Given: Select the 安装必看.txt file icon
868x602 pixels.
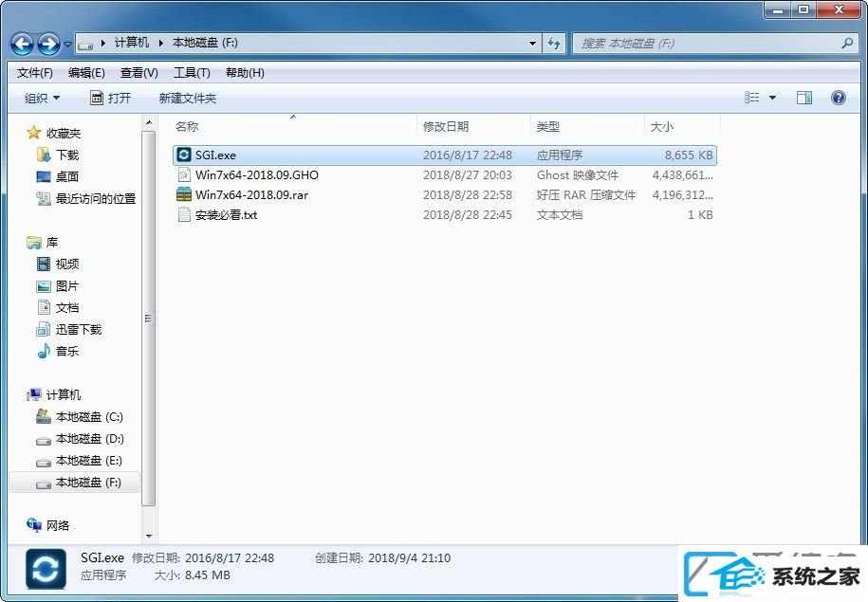Looking at the screenshot, I should 183,214.
